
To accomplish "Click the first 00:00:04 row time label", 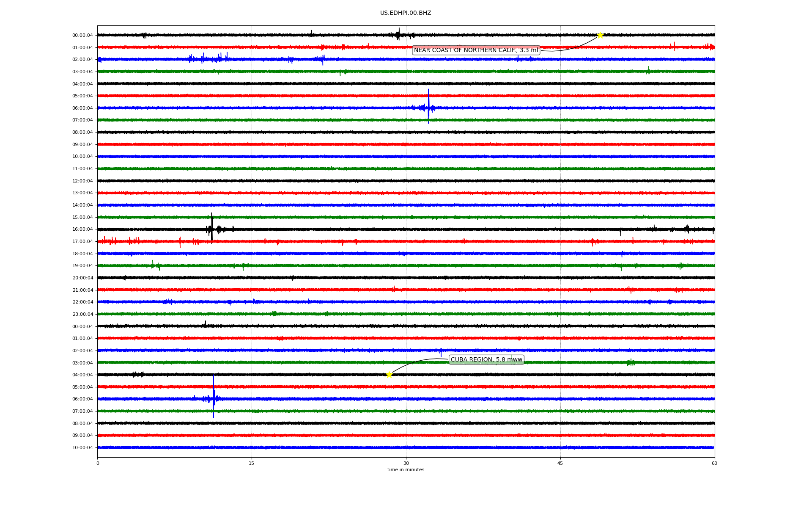I will coord(82,36).
